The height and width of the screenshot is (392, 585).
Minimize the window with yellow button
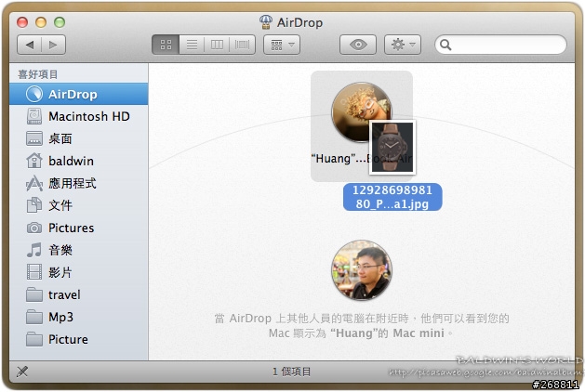click(41, 22)
